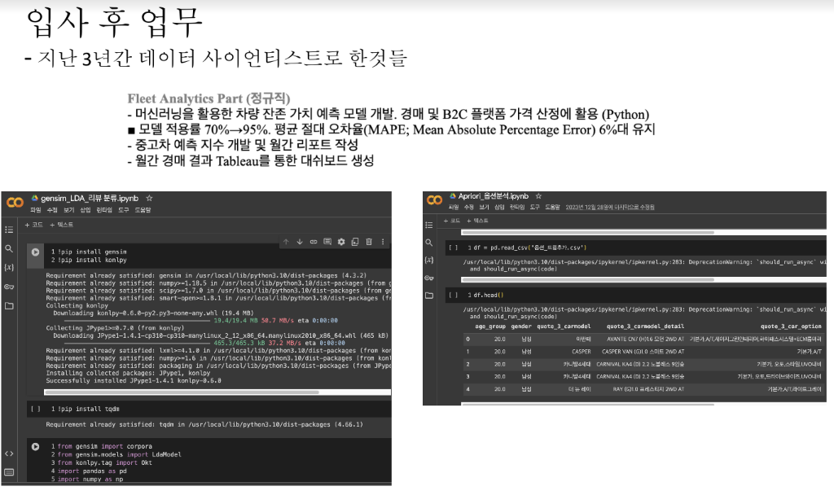
Task: Star the gensim_LDA notebook
Action: (149, 198)
